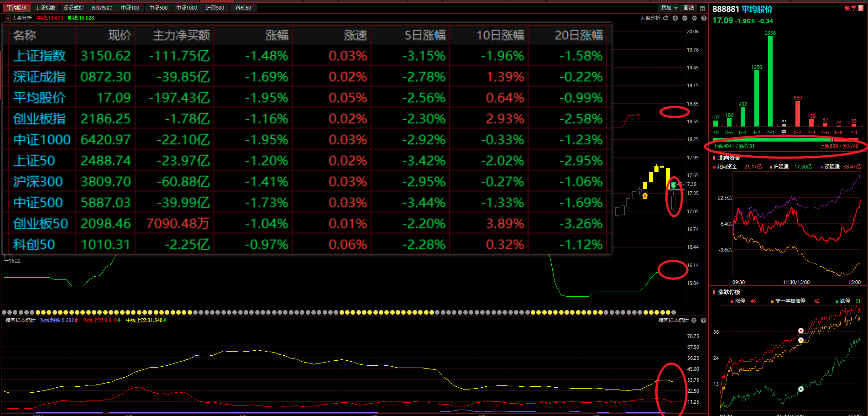Click the grid layout icon beside 画线
The width and height of the screenshot is (868, 416).
[702, 8]
